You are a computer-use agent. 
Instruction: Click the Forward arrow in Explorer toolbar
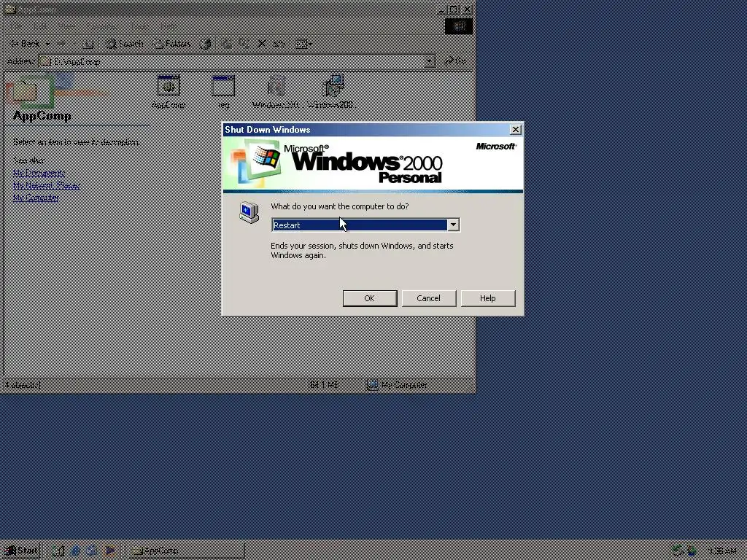coord(61,44)
